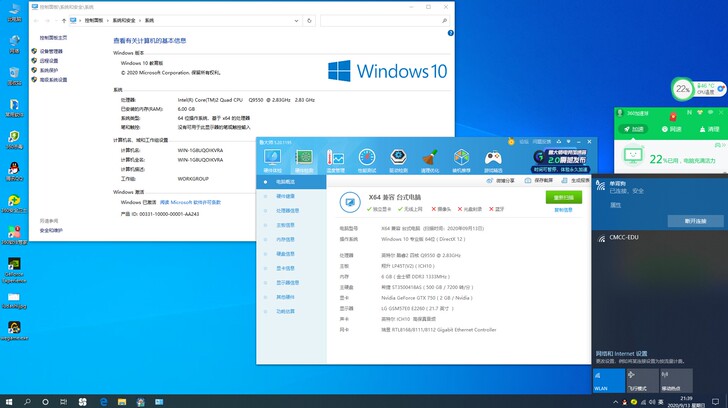Open System protection in Control Panel sidebar
The image size is (728, 408).
[49, 71]
